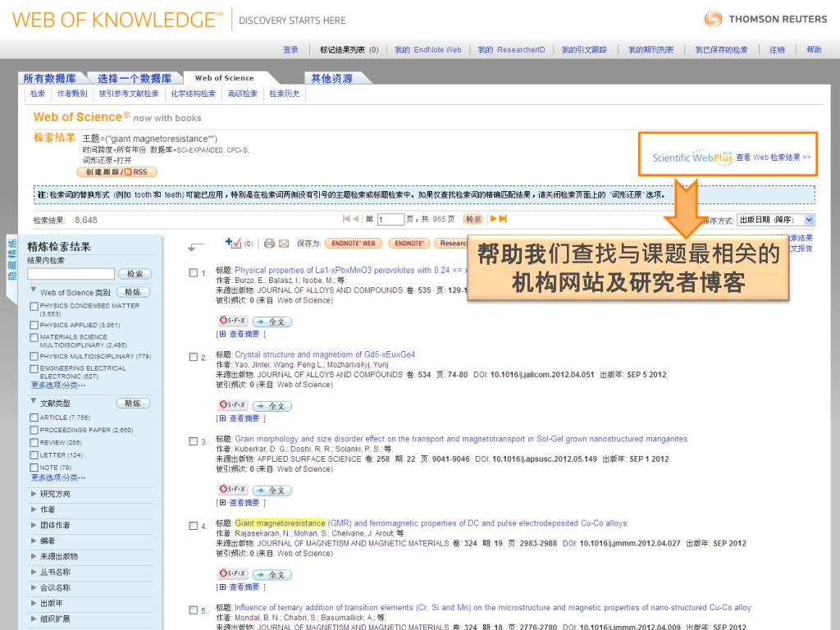Save results to ENDNOTE WEB button
This screenshot has width=840, height=630.
[354, 243]
